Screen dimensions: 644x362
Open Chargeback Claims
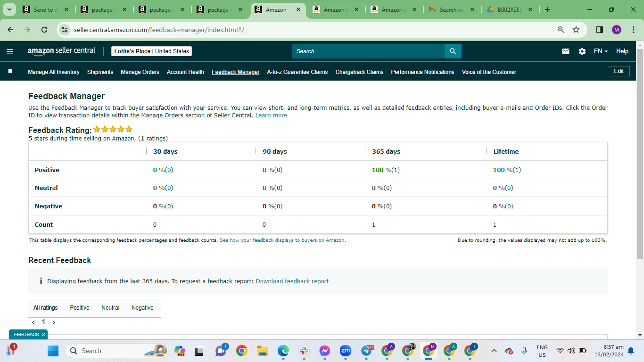click(359, 72)
